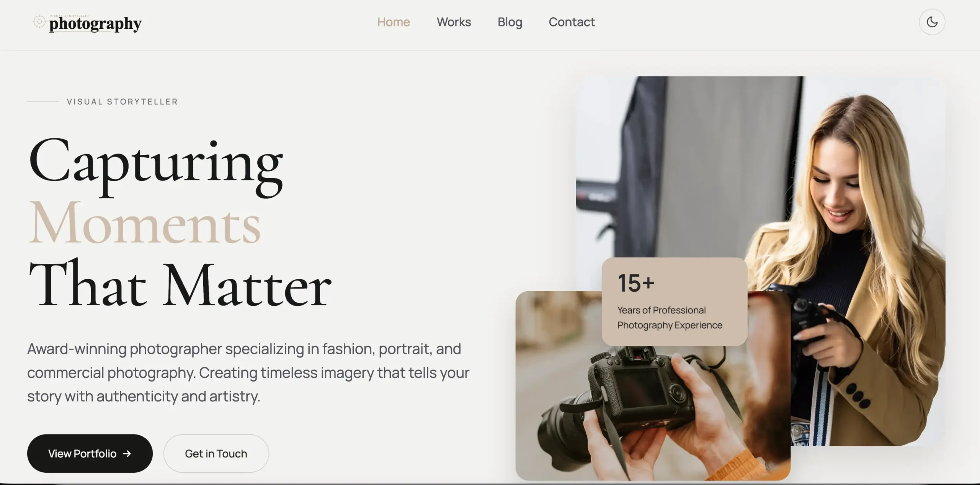Click the camera lens logo icon

tap(39, 21)
